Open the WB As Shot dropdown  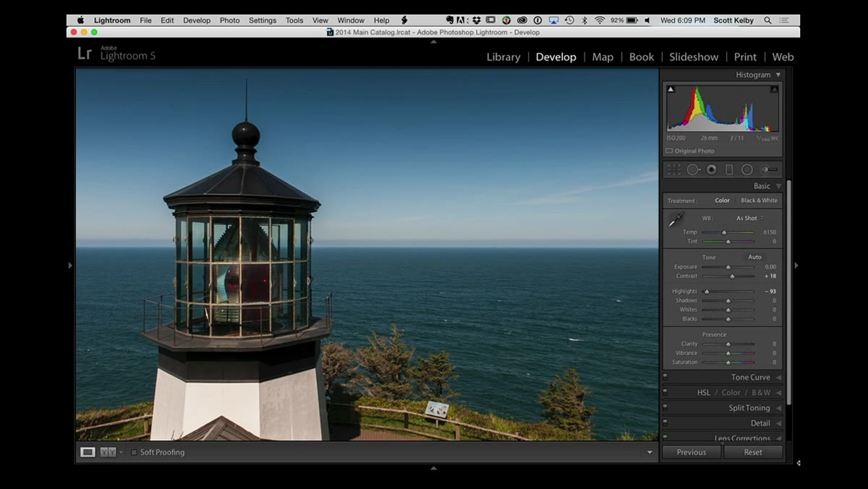point(749,218)
